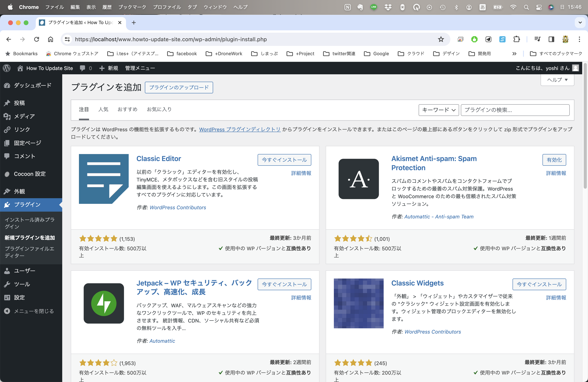Click the Chrome address bar URL
The height and width of the screenshot is (382, 588).
pos(171,39)
